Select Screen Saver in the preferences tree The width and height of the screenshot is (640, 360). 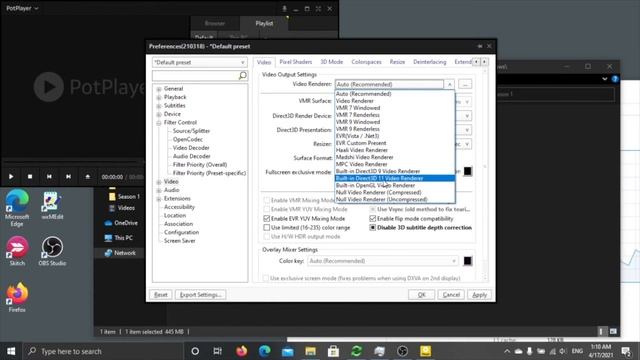[x=180, y=241]
